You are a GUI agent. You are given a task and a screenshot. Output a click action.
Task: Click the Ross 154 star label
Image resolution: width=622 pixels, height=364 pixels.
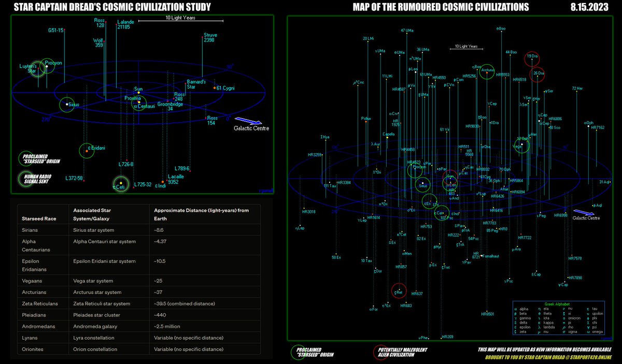[212, 121]
